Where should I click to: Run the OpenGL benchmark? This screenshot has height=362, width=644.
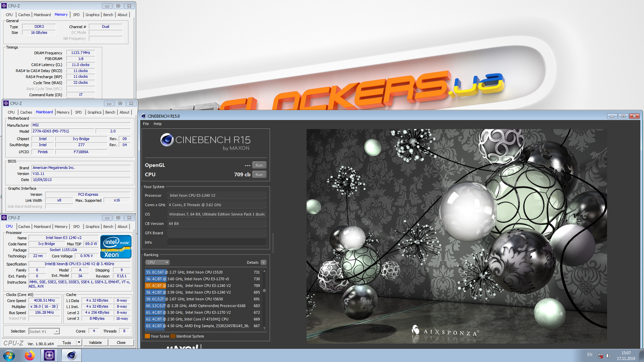[x=259, y=165]
